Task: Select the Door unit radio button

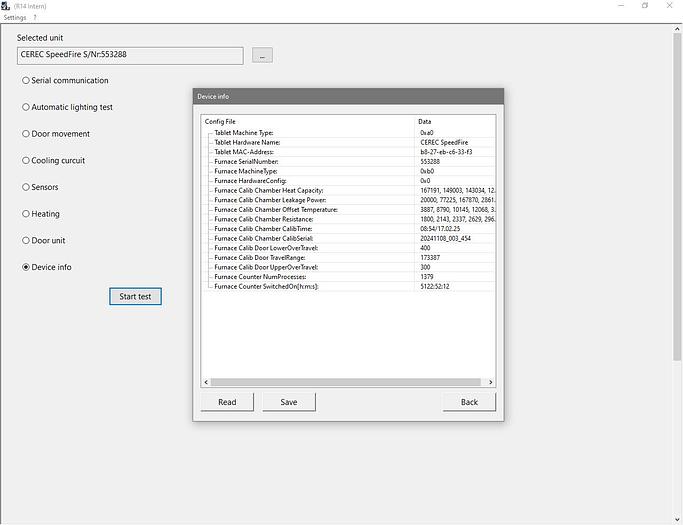Action: coord(26,240)
